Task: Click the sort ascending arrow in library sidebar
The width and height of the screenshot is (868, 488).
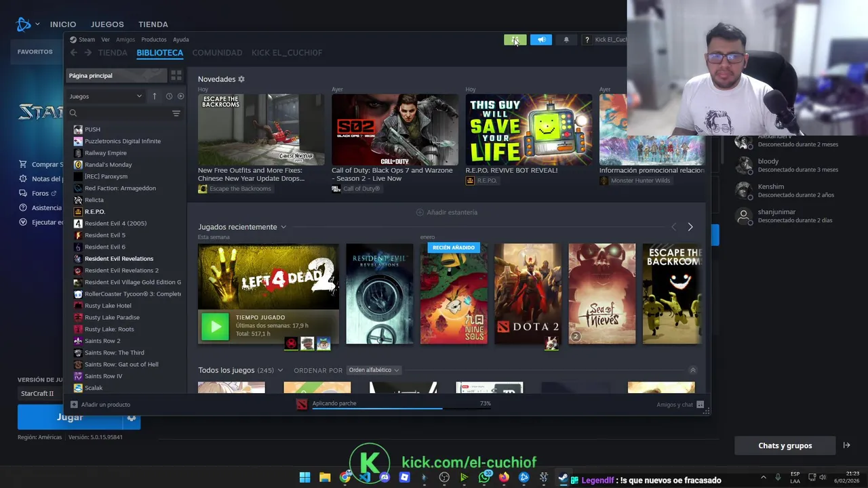Action: (155, 96)
